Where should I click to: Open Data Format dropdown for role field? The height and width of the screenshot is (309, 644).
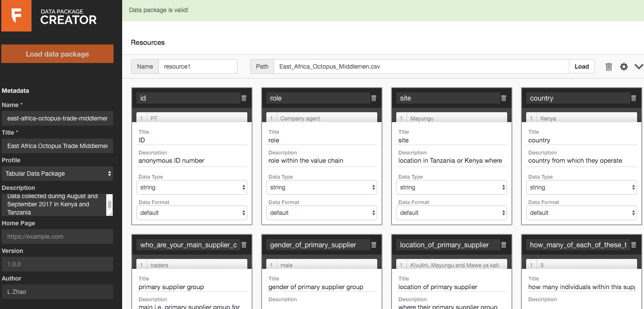click(x=322, y=213)
